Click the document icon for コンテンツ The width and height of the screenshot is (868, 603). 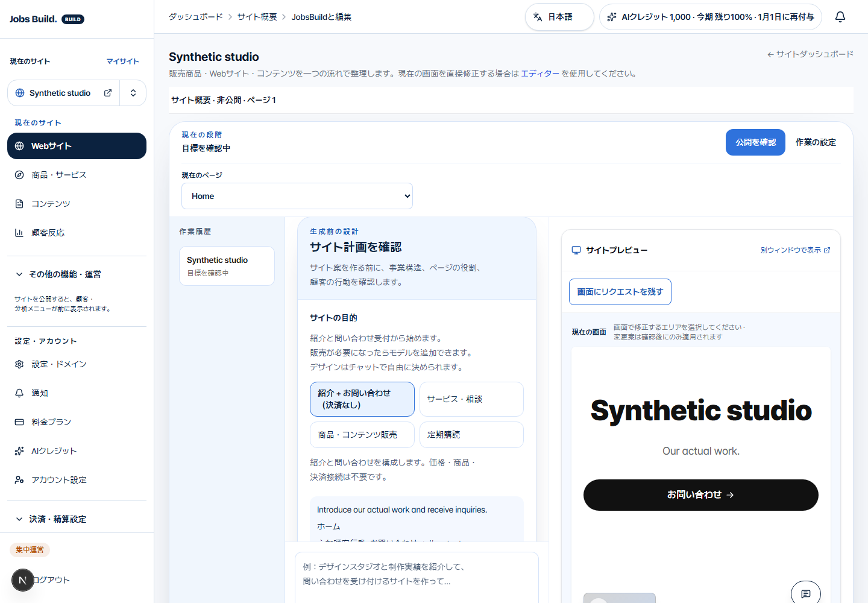(19, 204)
